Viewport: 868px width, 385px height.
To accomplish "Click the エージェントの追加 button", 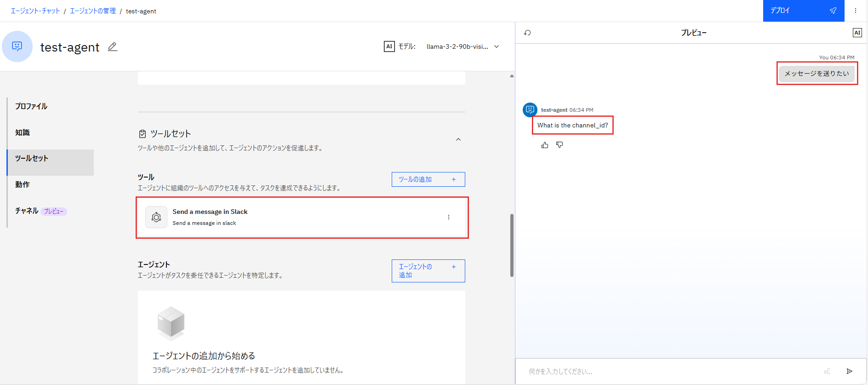I will 428,271.
